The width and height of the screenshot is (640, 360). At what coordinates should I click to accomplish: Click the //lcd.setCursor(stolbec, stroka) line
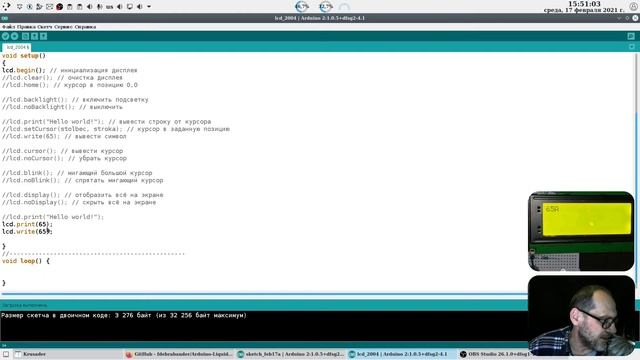pyautogui.click(x=116, y=129)
